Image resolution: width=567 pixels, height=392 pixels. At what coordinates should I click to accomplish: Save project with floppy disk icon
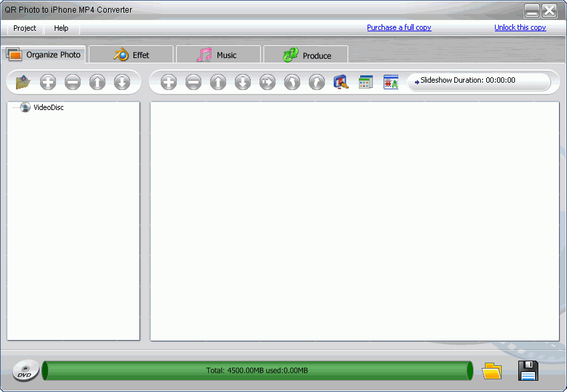(528, 370)
